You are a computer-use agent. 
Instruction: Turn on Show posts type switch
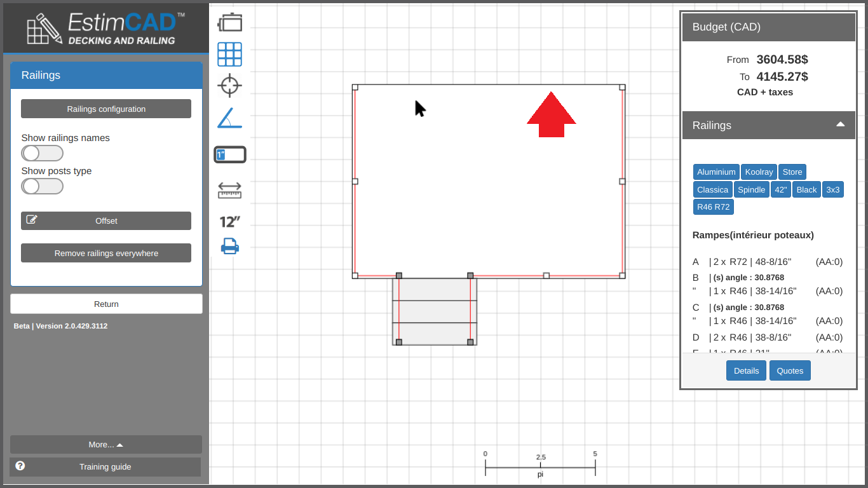click(x=42, y=186)
